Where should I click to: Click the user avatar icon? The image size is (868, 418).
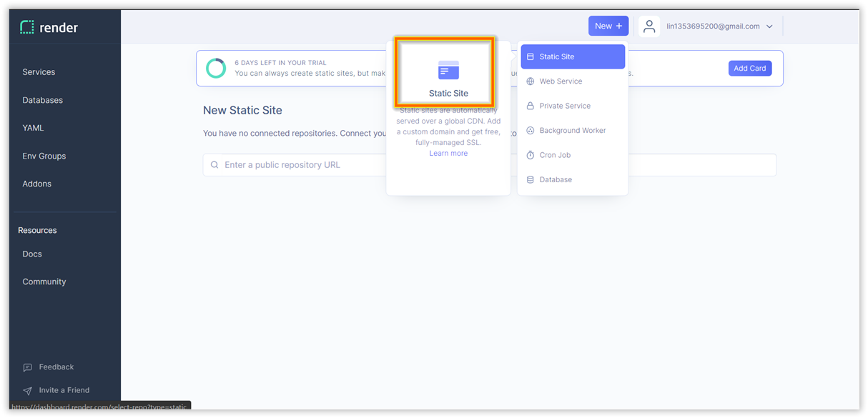point(649,26)
